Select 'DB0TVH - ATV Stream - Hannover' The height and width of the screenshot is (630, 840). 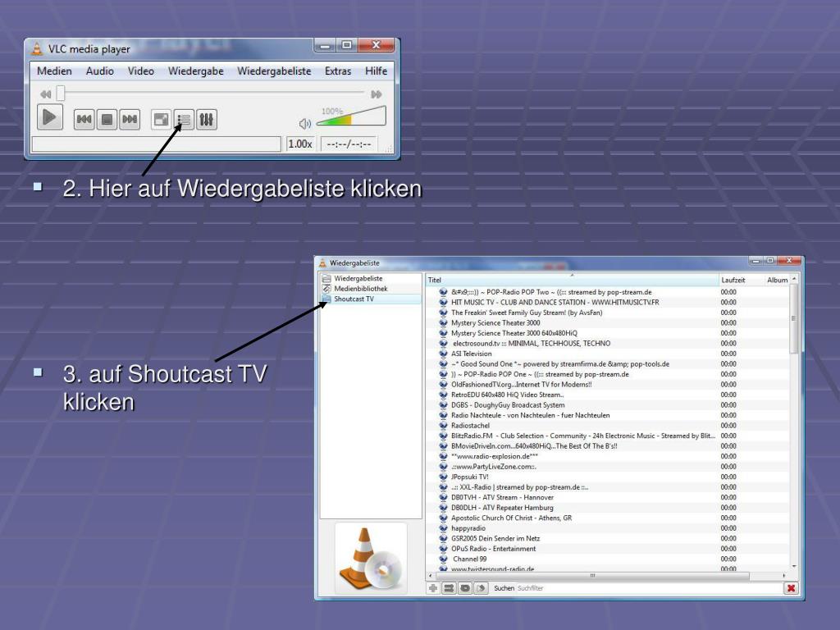503,497
